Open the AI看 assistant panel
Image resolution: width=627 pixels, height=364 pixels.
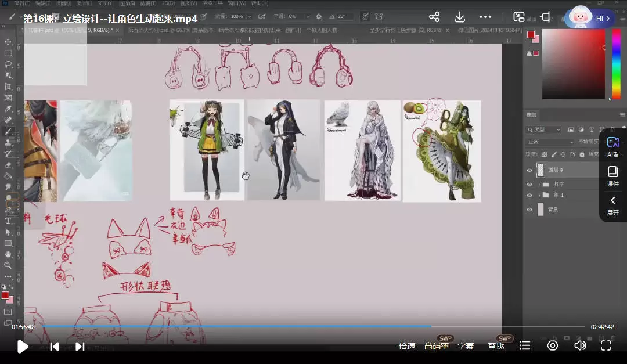pos(612,147)
